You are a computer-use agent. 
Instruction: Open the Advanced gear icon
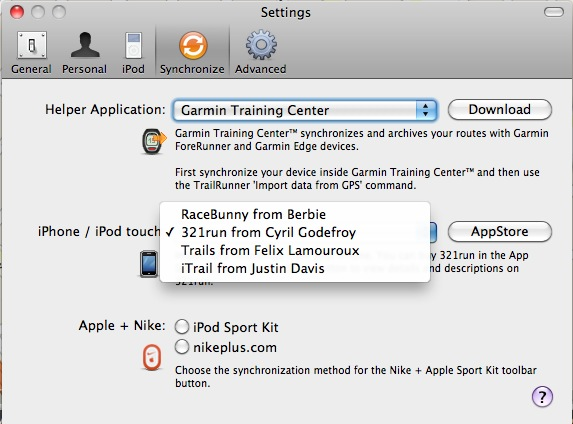pyautogui.click(x=261, y=45)
